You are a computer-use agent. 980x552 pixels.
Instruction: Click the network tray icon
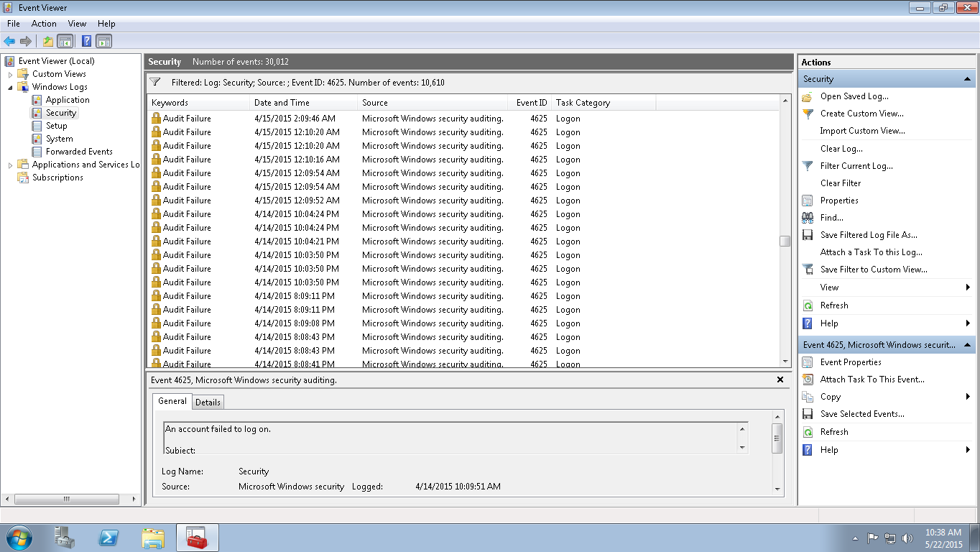click(x=890, y=538)
